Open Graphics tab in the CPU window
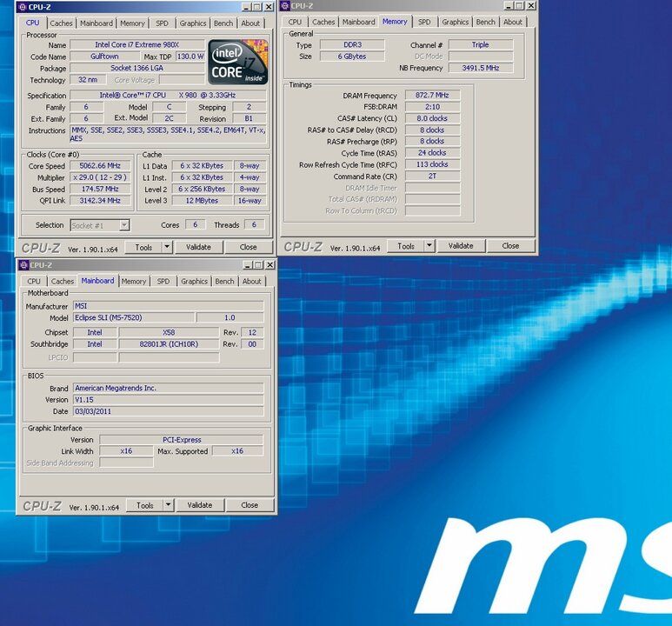 pyautogui.click(x=193, y=23)
